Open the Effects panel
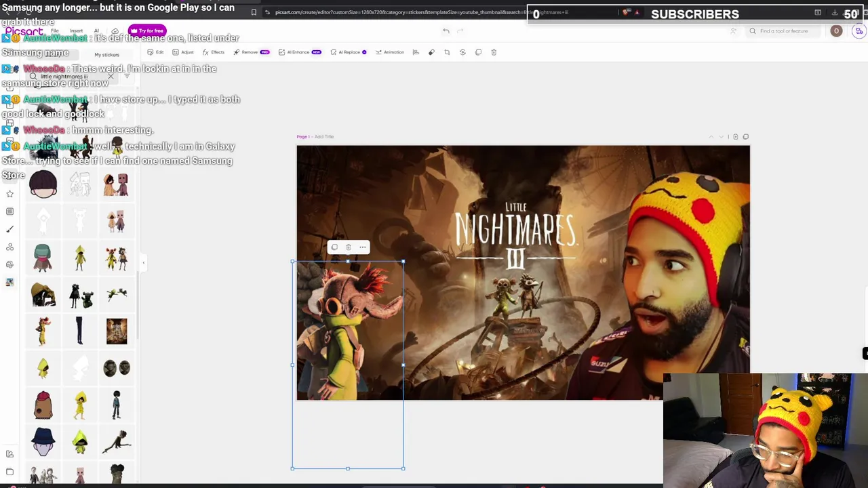Screen dimensions: 868x488 [214, 52]
